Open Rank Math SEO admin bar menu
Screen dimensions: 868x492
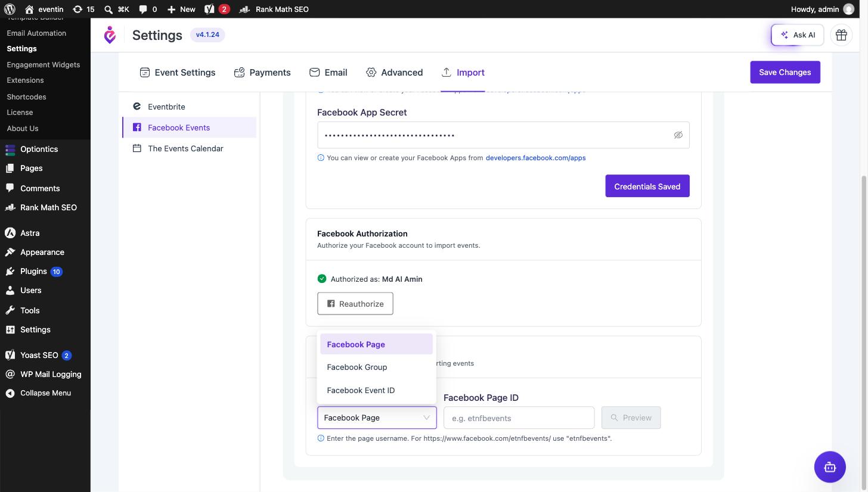point(274,9)
